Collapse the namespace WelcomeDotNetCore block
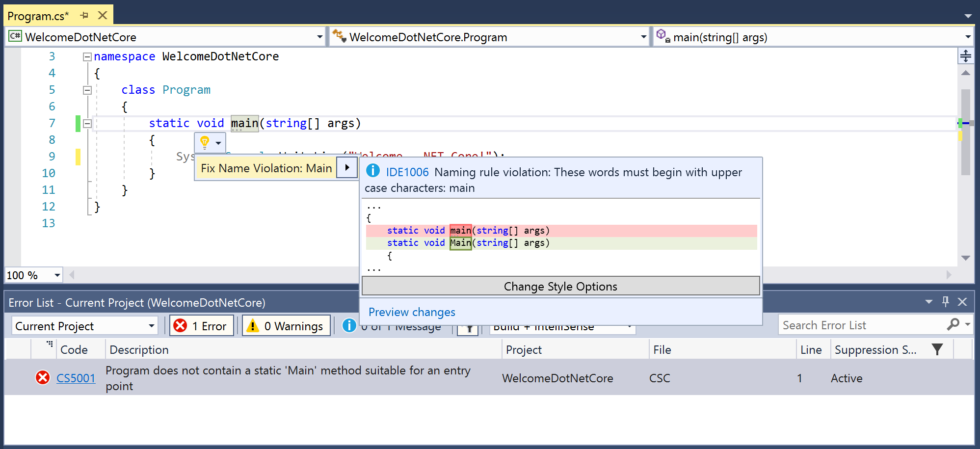This screenshot has width=980, height=449. [87, 57]
